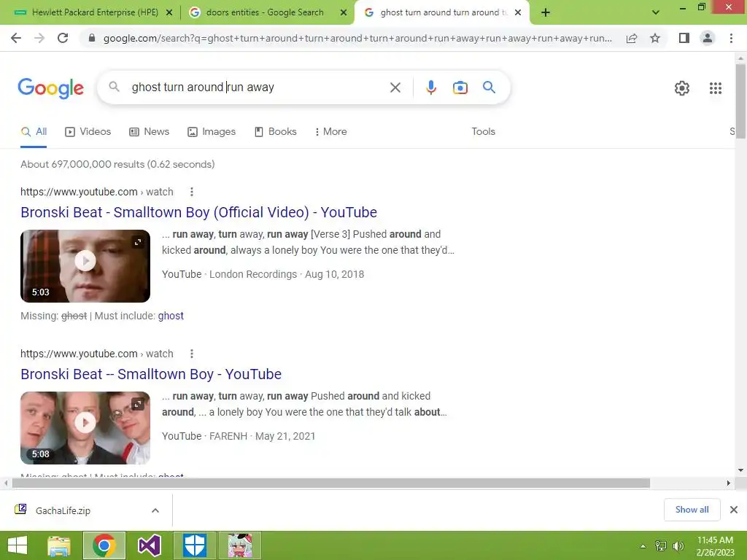The height and width of the screenshot is (560, 747).
Task: Open volume control in system tray
Action: click(x=678, y=546)
